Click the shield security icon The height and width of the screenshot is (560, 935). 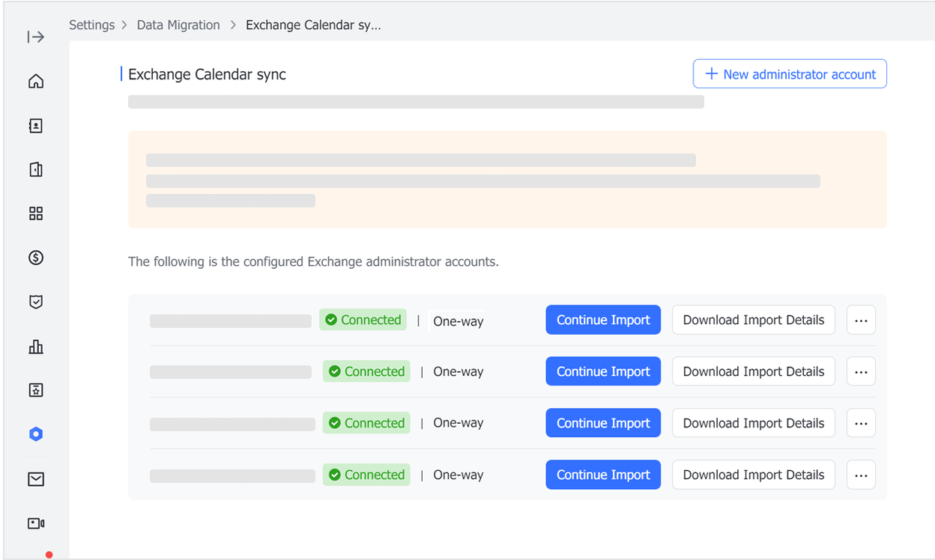(35, 302)
